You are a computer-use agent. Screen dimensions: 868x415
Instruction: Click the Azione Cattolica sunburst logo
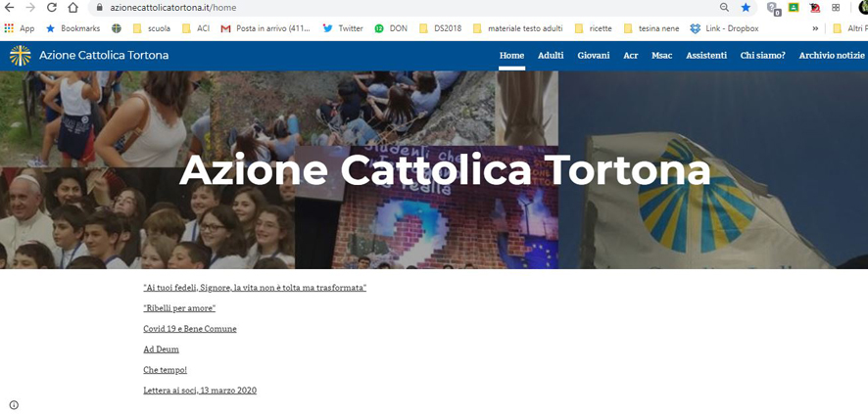click(x=20, y=56)
